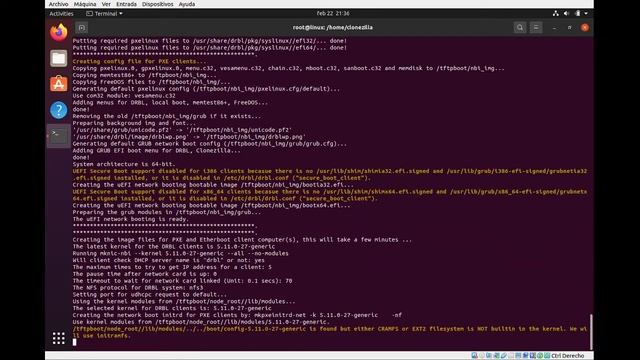Click the power icon in top bar
640x360 pixels.
pos(578,13)
